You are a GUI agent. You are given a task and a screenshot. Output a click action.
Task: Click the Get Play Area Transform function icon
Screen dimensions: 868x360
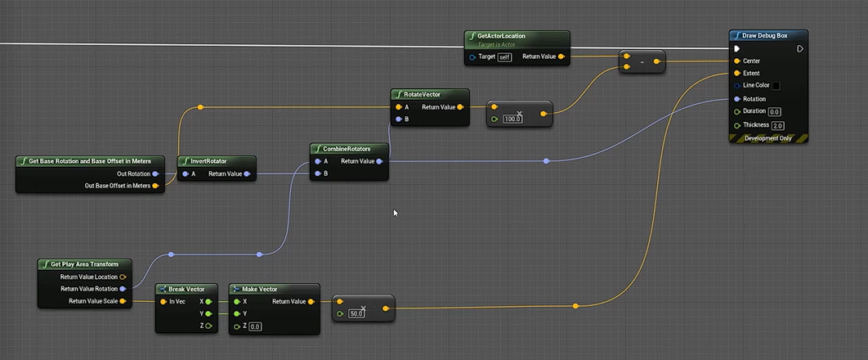(45, 264)
